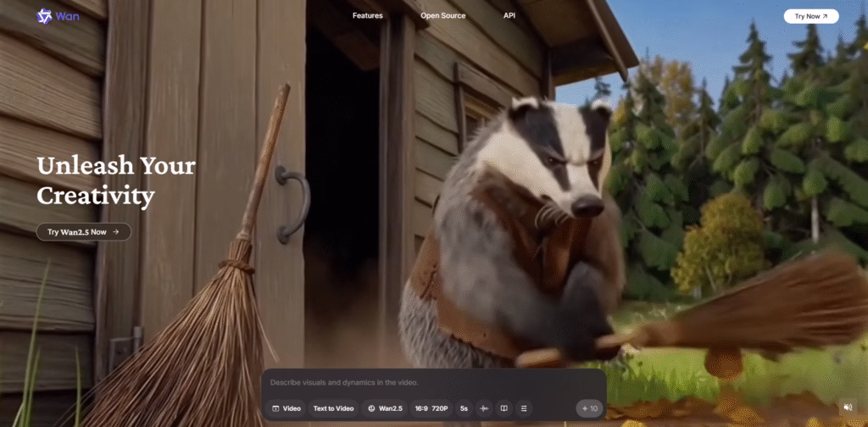Open the advanced settings sliders icon
Viewport: 868px width, 427px height.
click(524, 408)
